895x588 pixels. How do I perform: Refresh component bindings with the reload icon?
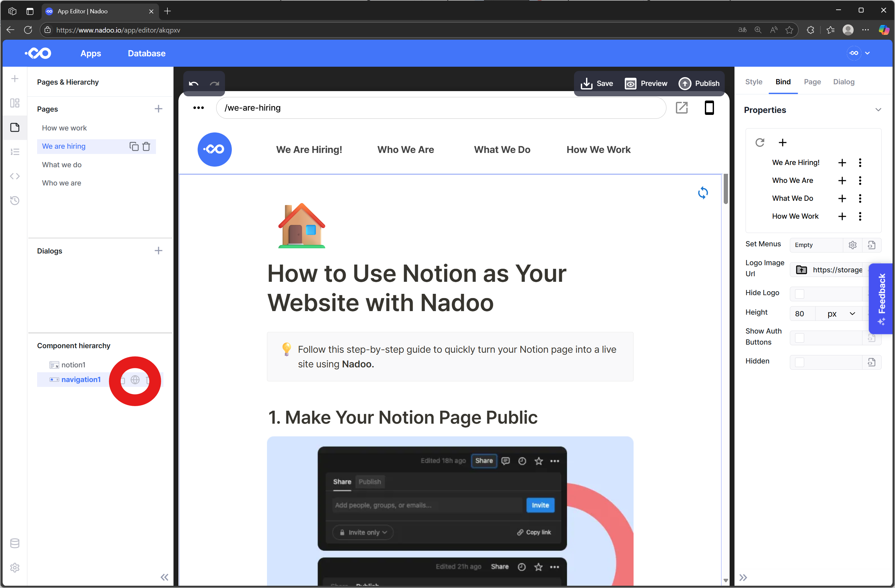[x=760, y=142]
